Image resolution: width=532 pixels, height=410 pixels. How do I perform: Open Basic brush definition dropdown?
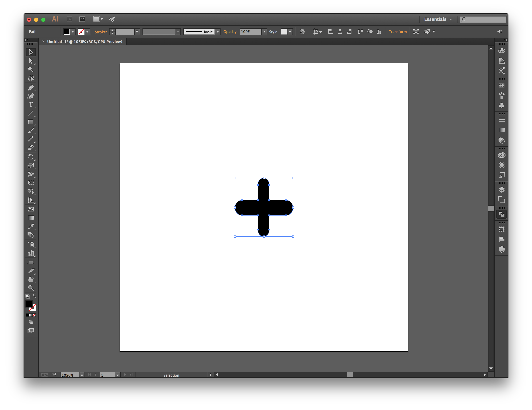click(218, 32)
